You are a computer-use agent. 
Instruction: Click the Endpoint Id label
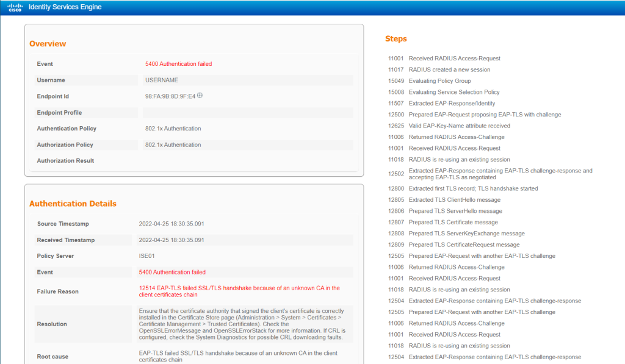(x=53, y=96)
